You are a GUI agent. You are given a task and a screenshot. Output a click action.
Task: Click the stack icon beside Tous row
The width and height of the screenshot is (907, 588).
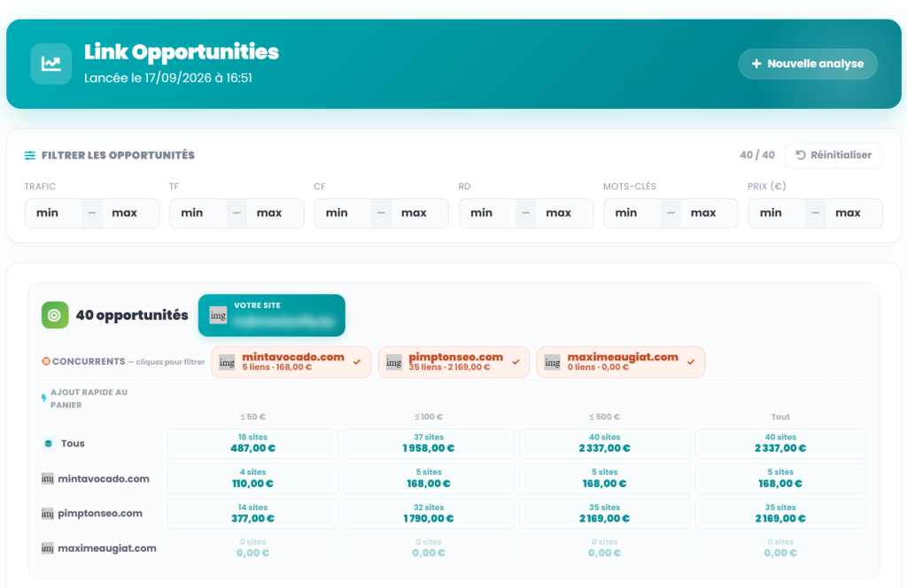click(x=49, y=444)
